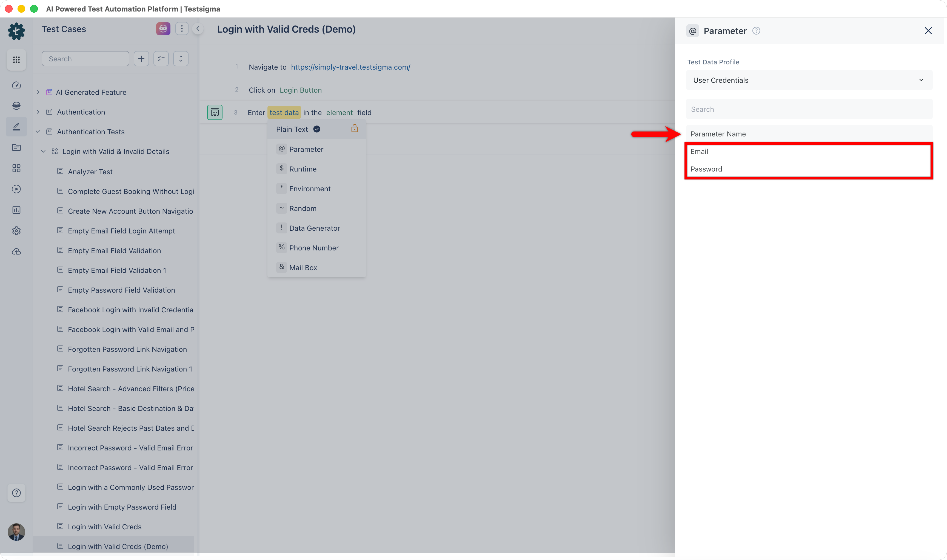Click the user profile avatar
This screenshot has height=560, width=947.
(16, 532)
